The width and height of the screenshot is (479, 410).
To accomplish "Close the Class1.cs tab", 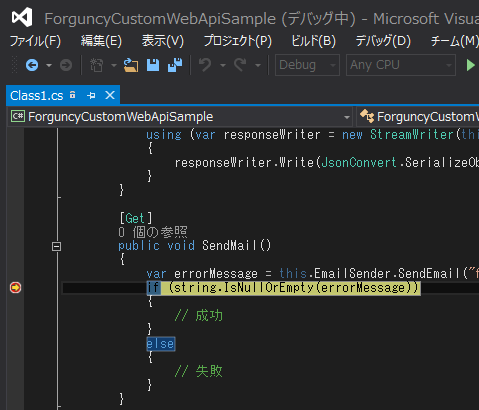I will 110,96.
